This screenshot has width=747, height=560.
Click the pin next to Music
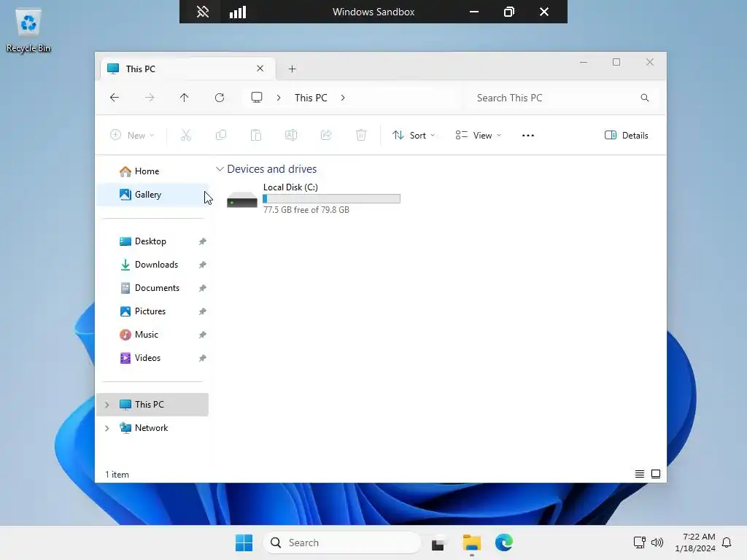pos(203,335)
